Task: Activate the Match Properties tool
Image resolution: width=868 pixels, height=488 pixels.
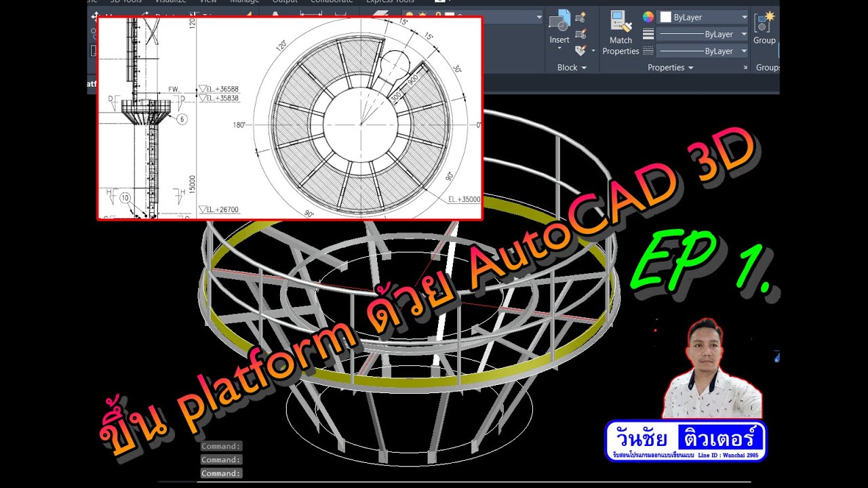Action: point(620,33)
